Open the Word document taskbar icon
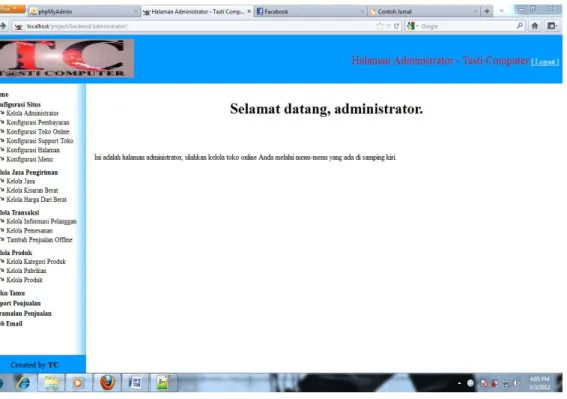 pos(135,382)
